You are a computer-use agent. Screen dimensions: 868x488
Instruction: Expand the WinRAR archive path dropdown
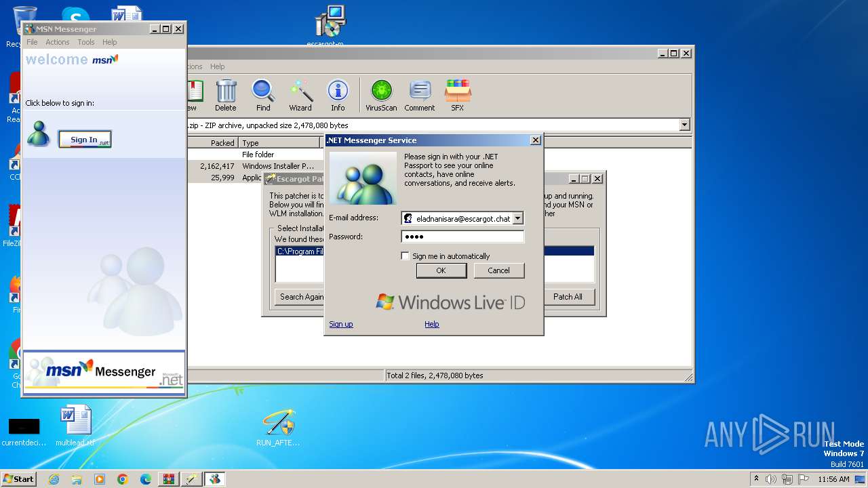click(x=684, y=125)
